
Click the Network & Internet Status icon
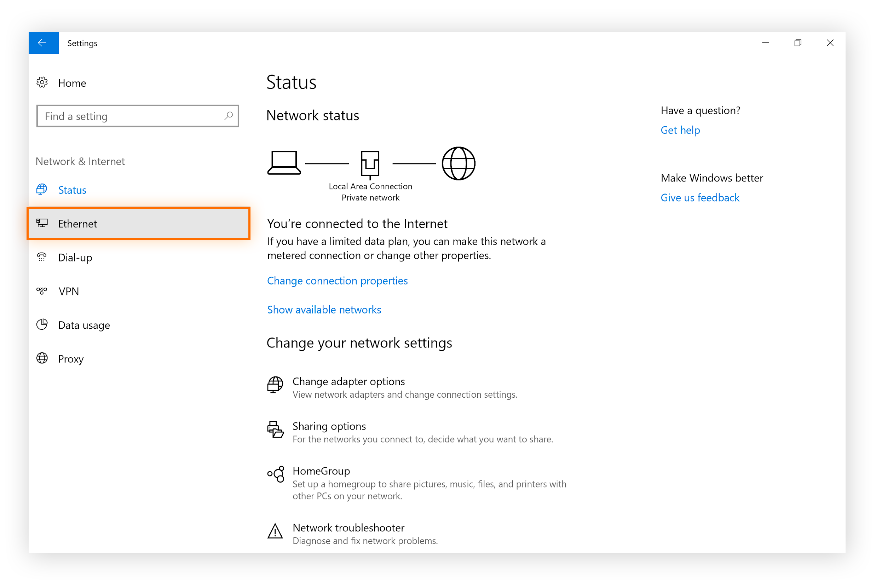coord(42,190)
